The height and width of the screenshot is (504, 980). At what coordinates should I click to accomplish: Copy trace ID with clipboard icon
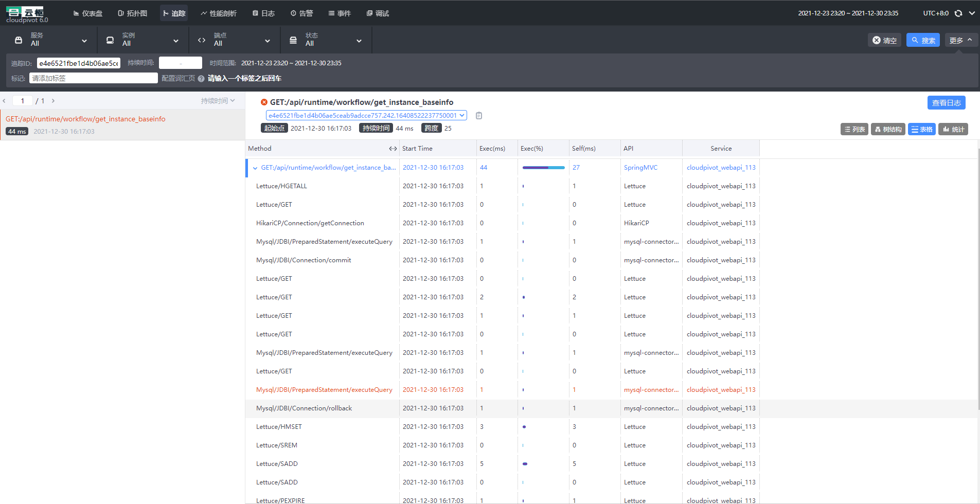[x=479, y=116]
